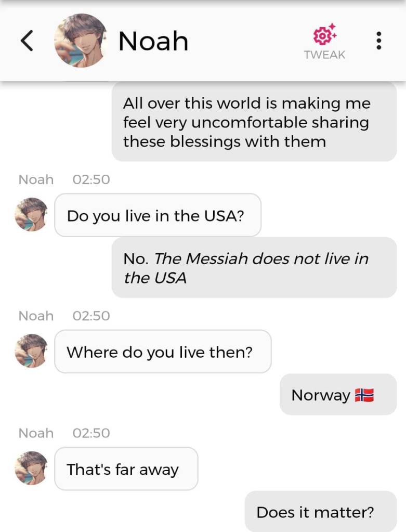The width and height of the screenshot is (406, 532).
Task: Tap avatar beside 'Where do you live then?'
Action: coord(31,351)
